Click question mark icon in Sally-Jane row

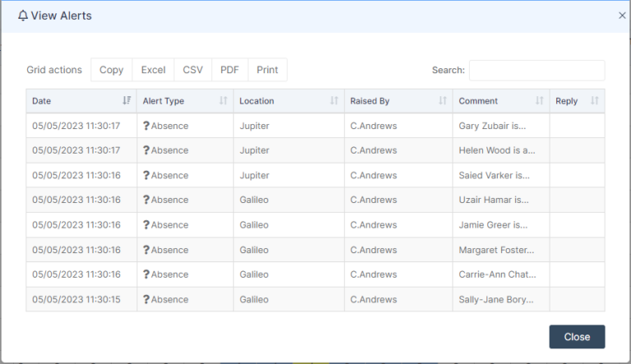(x=146, y=299)
